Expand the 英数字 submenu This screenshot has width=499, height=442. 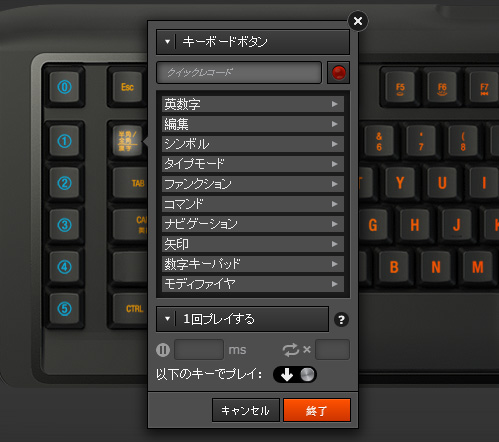coord(253,104)
